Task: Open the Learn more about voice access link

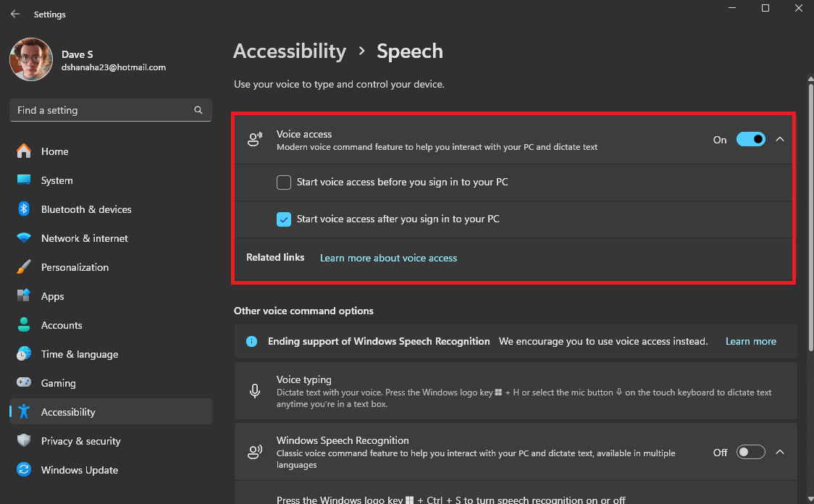Action: [388, 257]
